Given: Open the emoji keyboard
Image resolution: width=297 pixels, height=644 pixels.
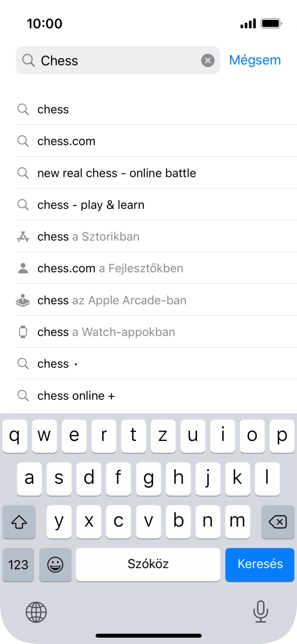Looking at the screenshot, I should coord(56,564).
